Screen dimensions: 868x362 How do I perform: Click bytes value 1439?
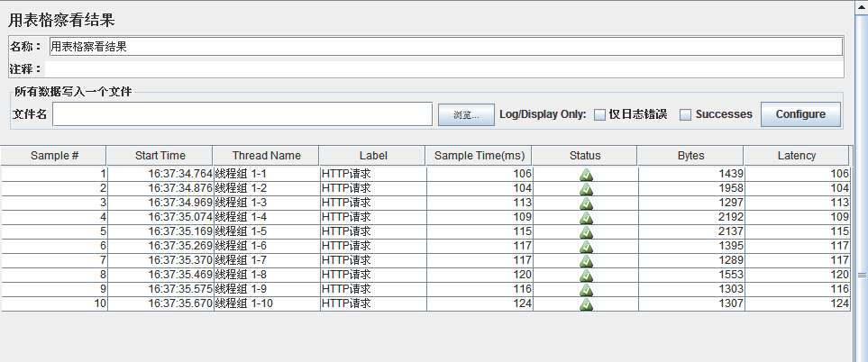click(731, 174)
